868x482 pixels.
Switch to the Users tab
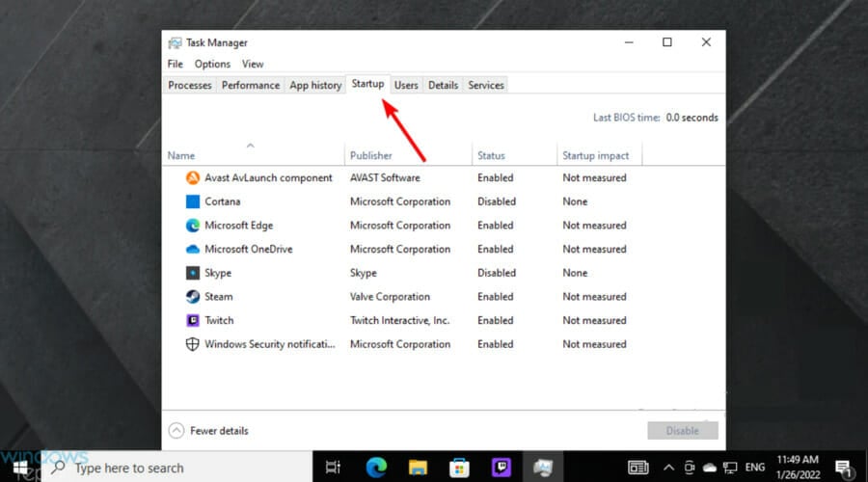[x=406, y=85]
